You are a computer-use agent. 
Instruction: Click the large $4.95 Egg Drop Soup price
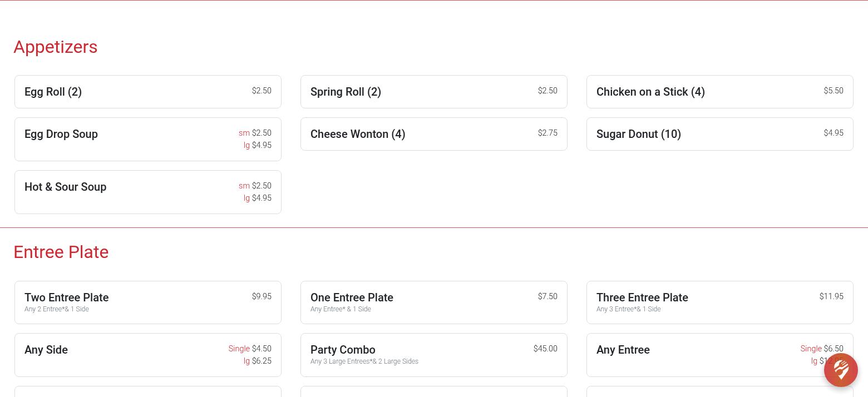coord(262,145)
